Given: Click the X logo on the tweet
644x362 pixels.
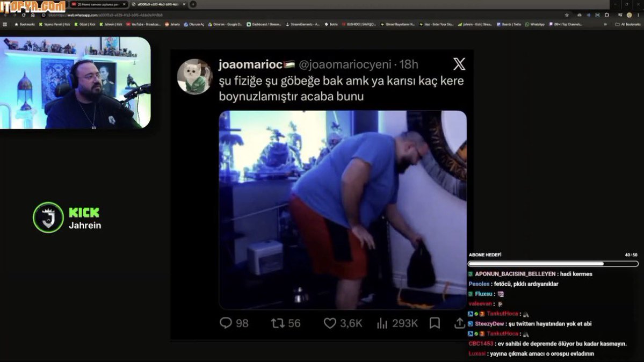Looking at the screenshot, I should pos(459,64).
